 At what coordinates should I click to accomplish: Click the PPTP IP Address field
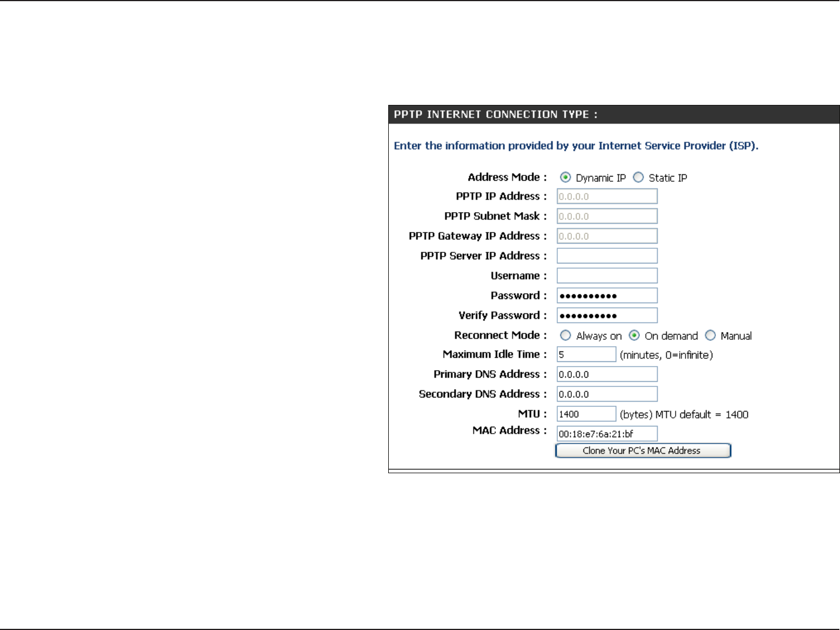click(x=607, y=196)
